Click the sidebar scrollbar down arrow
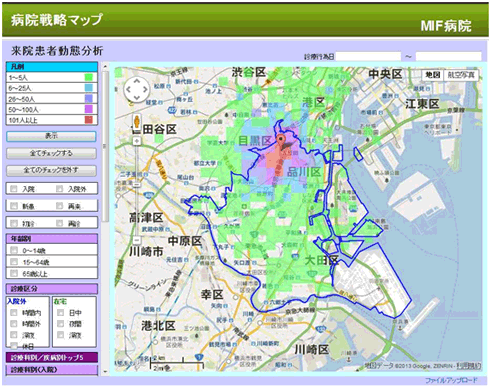 (x=105, y=372)
